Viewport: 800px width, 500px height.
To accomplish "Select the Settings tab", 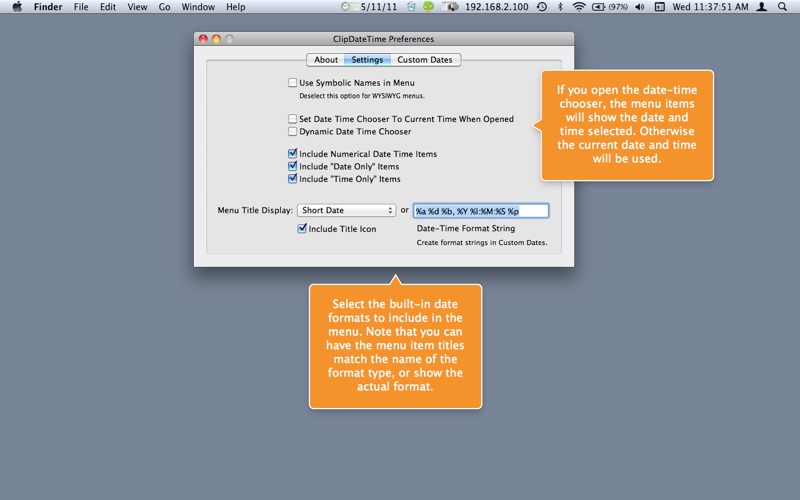I will tap(367, 60).
